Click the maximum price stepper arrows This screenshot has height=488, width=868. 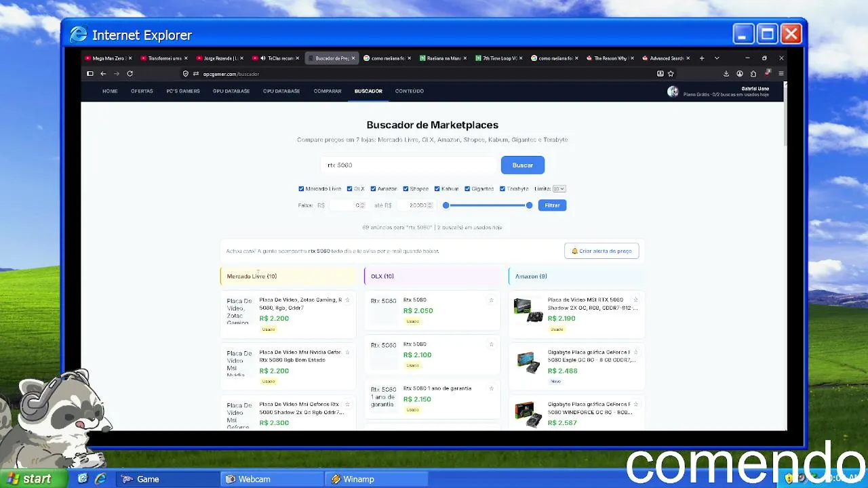coord(430,205)
